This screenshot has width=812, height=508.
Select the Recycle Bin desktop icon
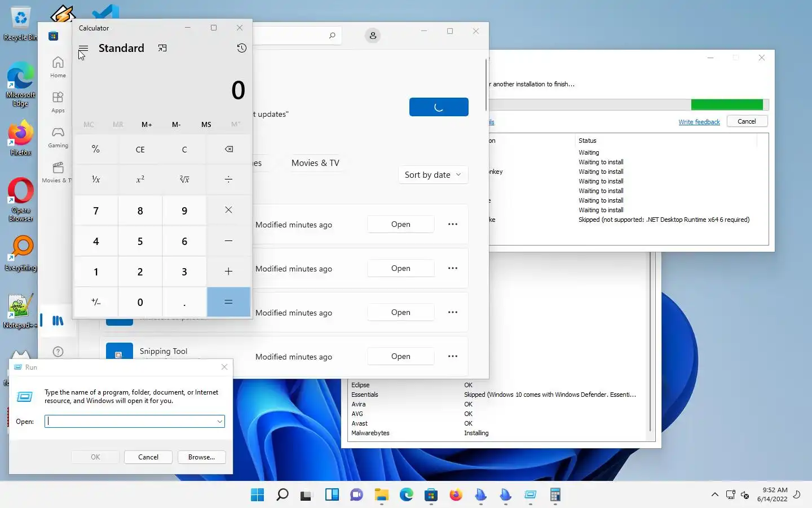21,24
